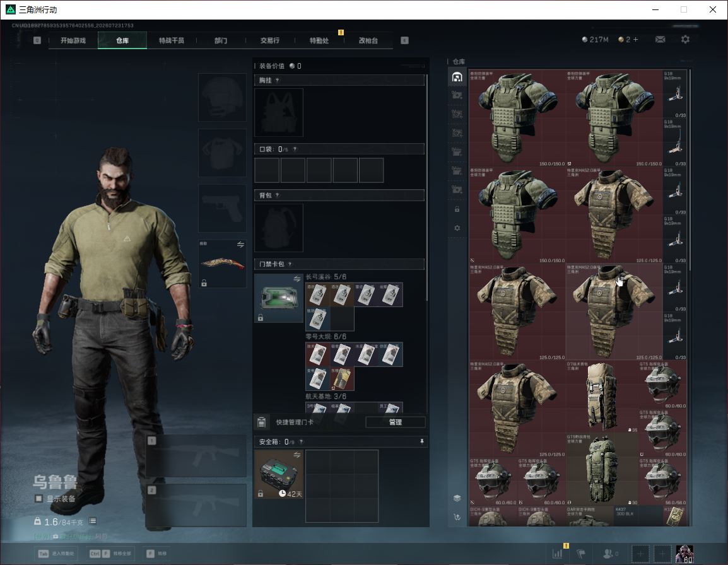Screen dimensions: 728x565
Task: Click left Q arrow beside tabs
Action: click(x=37, y=40)
